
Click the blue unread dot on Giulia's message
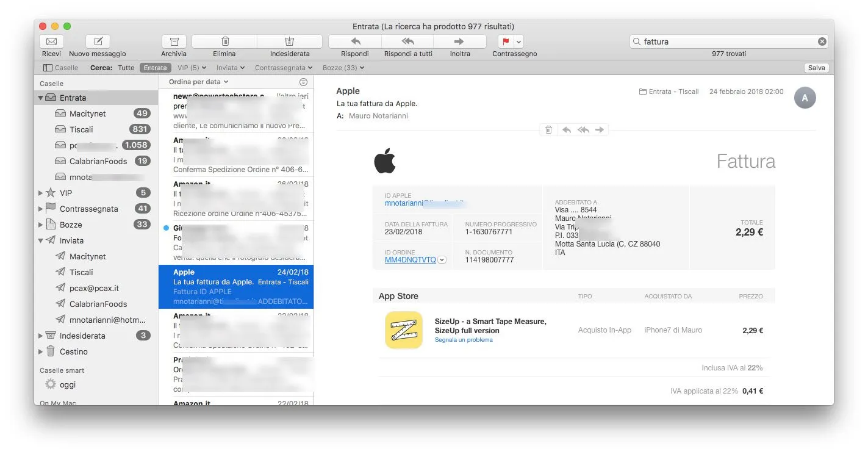165,228
